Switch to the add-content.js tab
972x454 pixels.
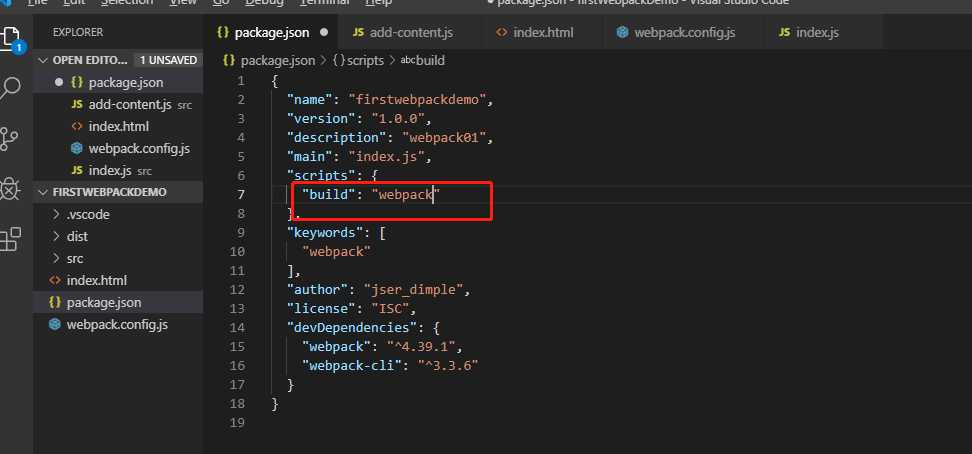point(410,32)
